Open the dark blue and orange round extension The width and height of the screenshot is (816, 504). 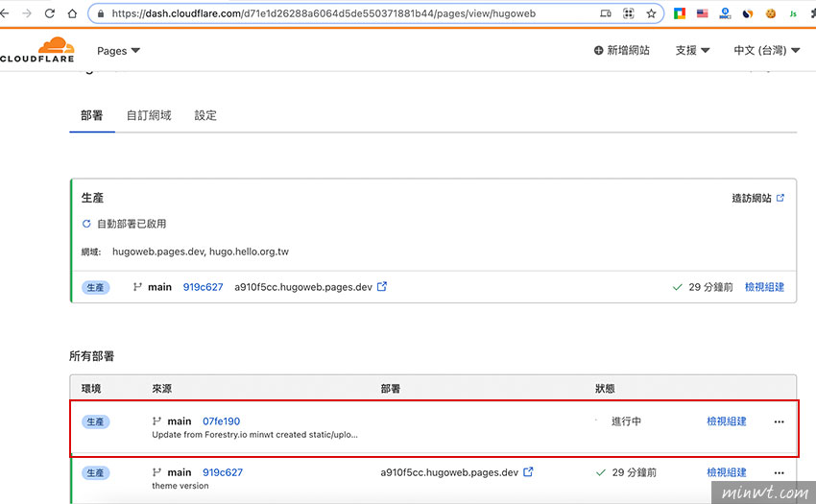pos(748,13)
